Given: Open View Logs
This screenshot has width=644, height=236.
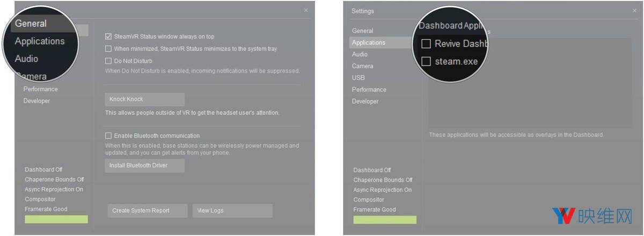Looking at the screenshot, I should point(232,211).
